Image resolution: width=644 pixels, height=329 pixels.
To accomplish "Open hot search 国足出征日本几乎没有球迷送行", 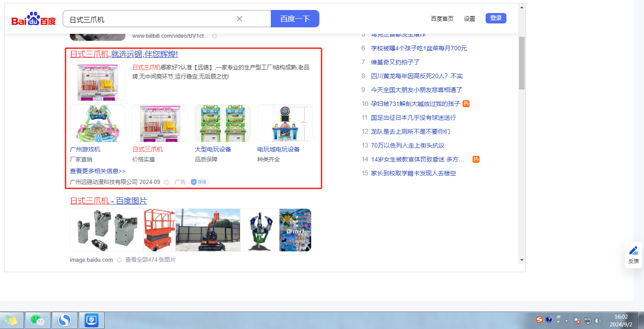I will [414, 118].
